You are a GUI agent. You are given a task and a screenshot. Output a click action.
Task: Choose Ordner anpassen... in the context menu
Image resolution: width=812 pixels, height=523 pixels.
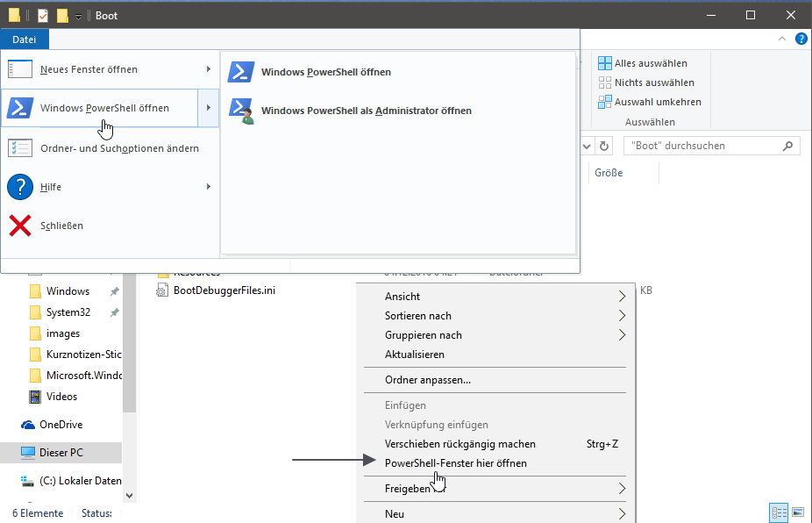point(495,380)
